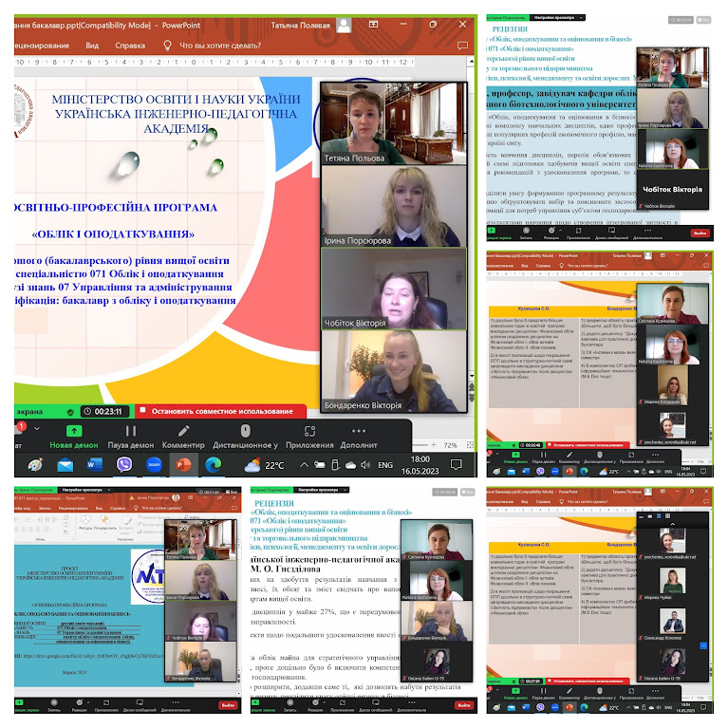Open Дополнит three-dots menu in large screenshot

click(x=359, y=431)
